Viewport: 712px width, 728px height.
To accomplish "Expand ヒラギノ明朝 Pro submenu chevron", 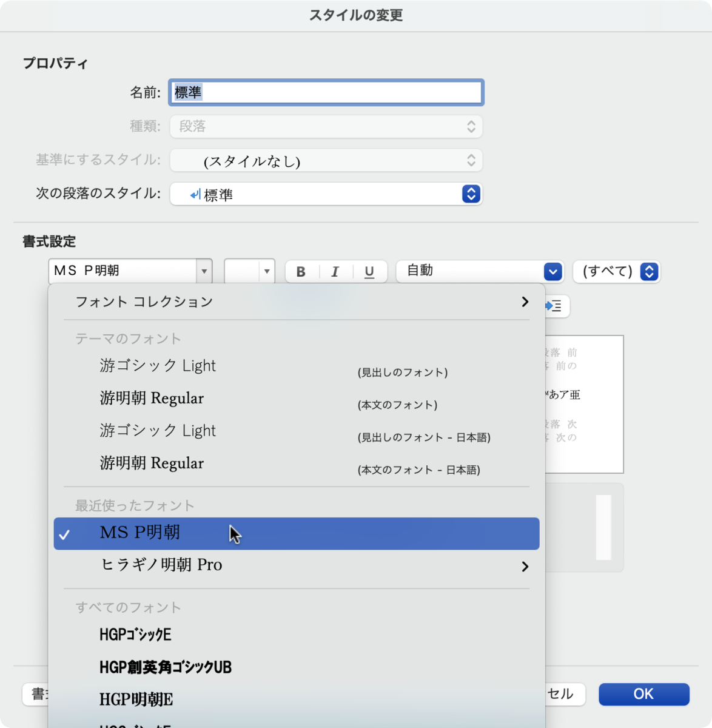I will pyautogui.click(x=525, y=567).
